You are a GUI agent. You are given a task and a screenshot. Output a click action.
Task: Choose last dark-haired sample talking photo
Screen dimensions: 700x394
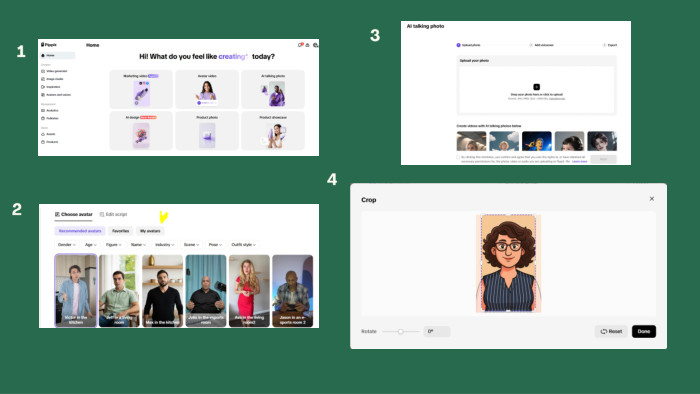602,141
